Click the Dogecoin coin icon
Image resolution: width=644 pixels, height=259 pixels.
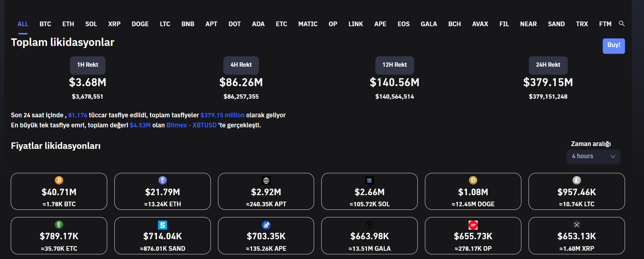pyautogui.click(x=473, y=180)
